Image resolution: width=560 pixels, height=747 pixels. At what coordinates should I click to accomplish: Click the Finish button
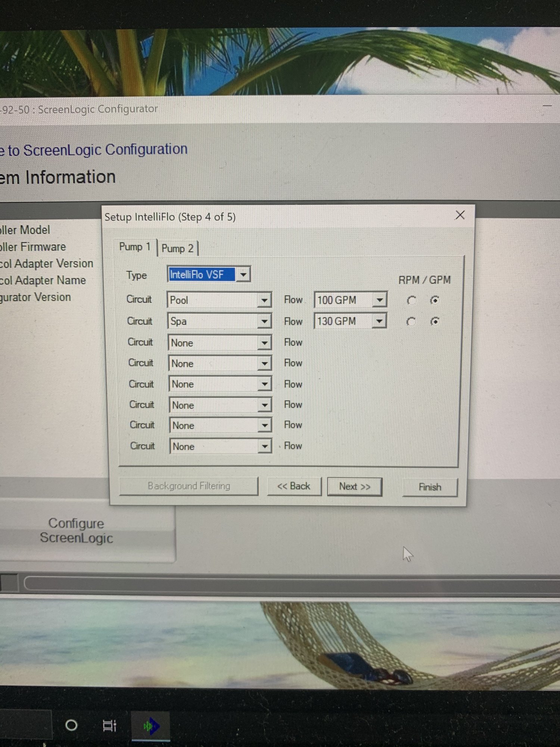pyautogui.click(x=430, y=487)
